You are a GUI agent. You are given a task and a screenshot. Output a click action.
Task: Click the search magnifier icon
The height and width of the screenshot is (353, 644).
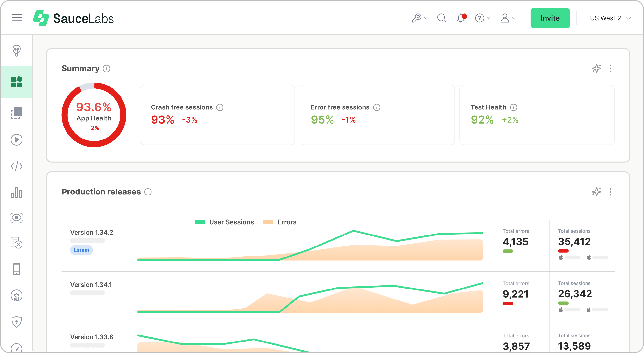point(442,18)
